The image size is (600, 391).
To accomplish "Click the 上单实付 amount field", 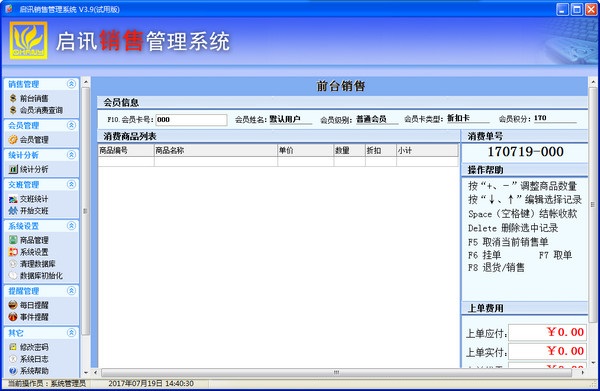I will [548, 351].
